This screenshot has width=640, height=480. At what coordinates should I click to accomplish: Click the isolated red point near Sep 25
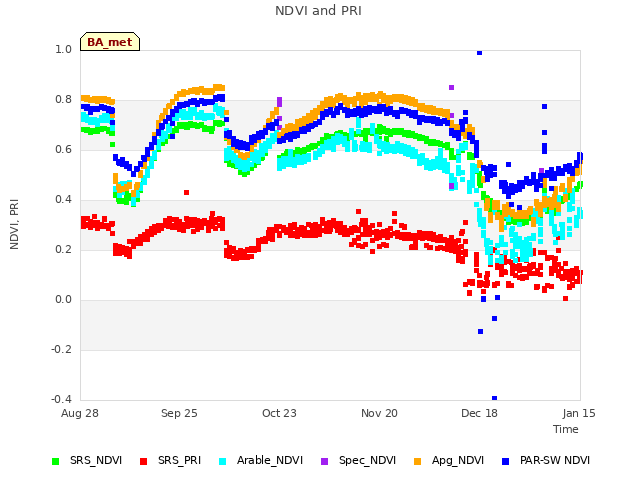tap(187, 192)
